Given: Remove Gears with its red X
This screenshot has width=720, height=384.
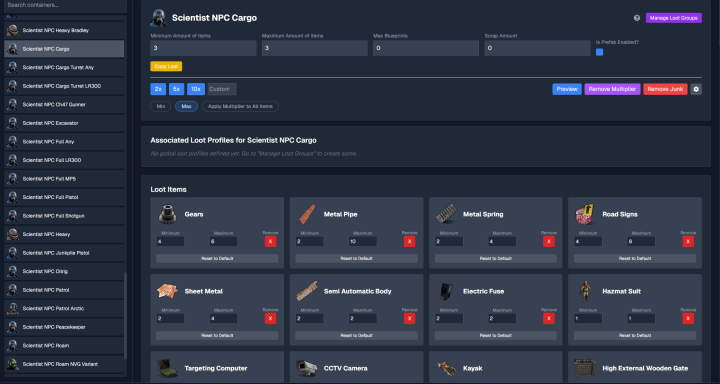Looking at the screenshot, I should click(x=270, y=242).
